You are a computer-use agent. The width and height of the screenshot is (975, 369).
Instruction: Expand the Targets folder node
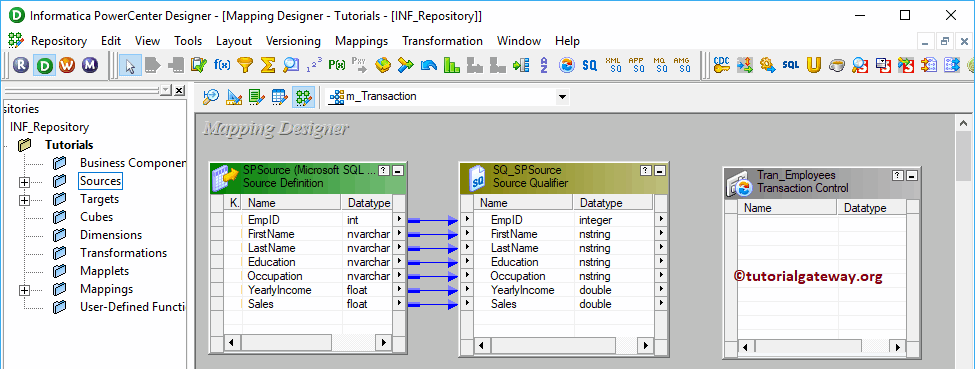tap(24, 200)
